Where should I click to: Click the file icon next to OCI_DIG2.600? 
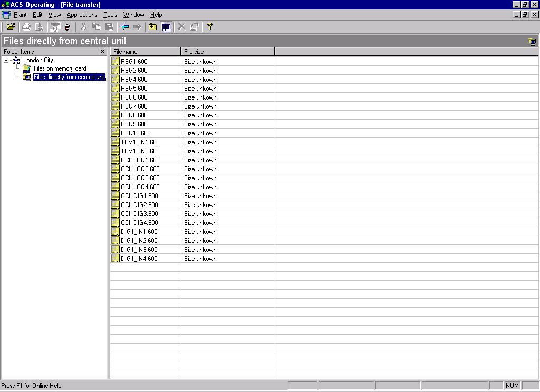click(115, 205)
